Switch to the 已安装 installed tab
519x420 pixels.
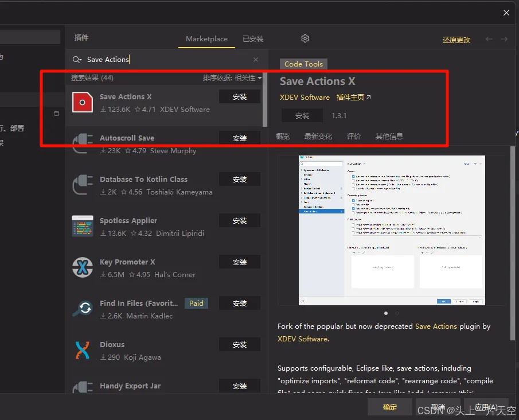(x=253, y=39)
